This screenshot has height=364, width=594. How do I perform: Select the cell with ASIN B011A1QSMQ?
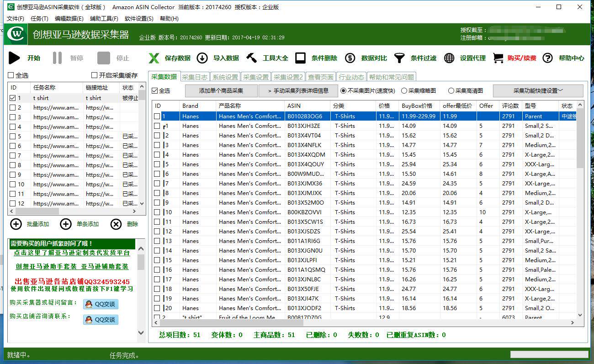308,270
